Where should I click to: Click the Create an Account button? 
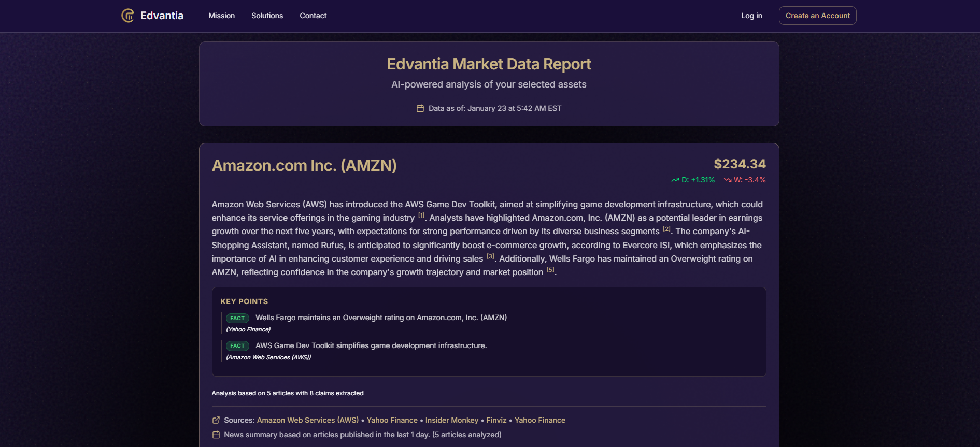click(817, 16)
